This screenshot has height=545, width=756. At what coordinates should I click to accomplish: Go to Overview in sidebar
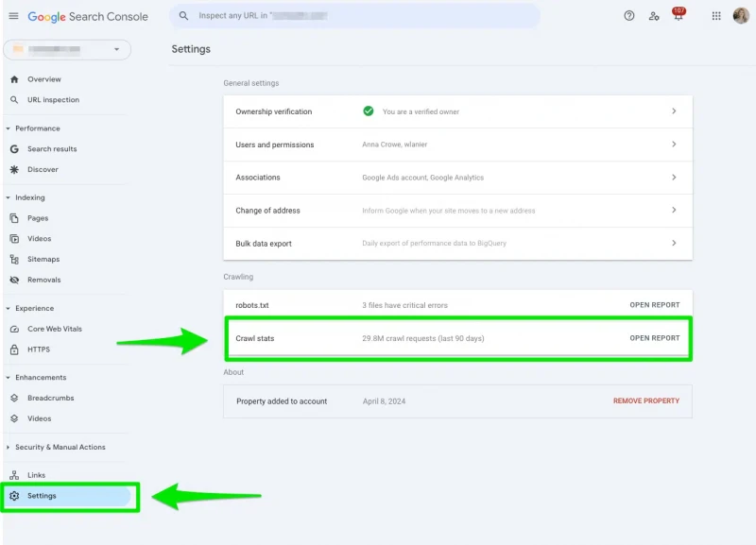point(43,79)
